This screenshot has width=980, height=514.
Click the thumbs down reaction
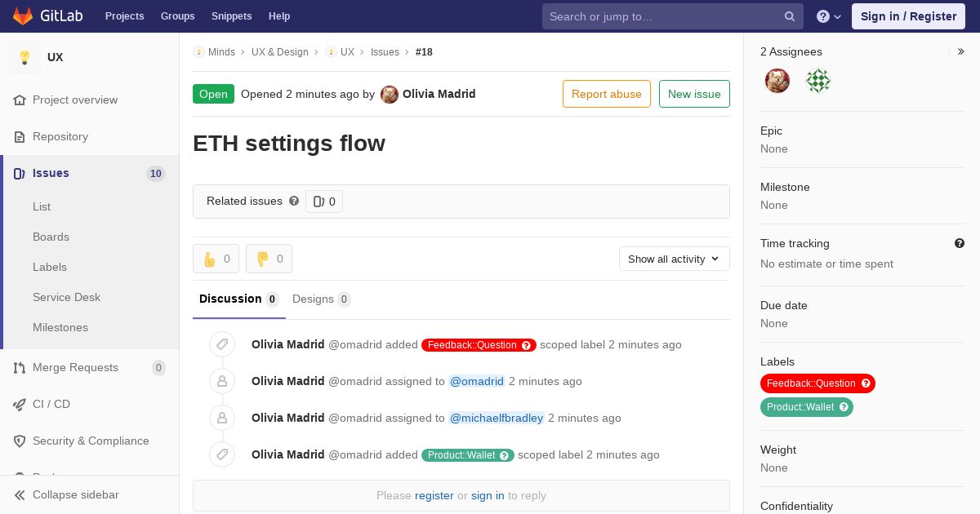pyautogui.click(x=269, y=259)
